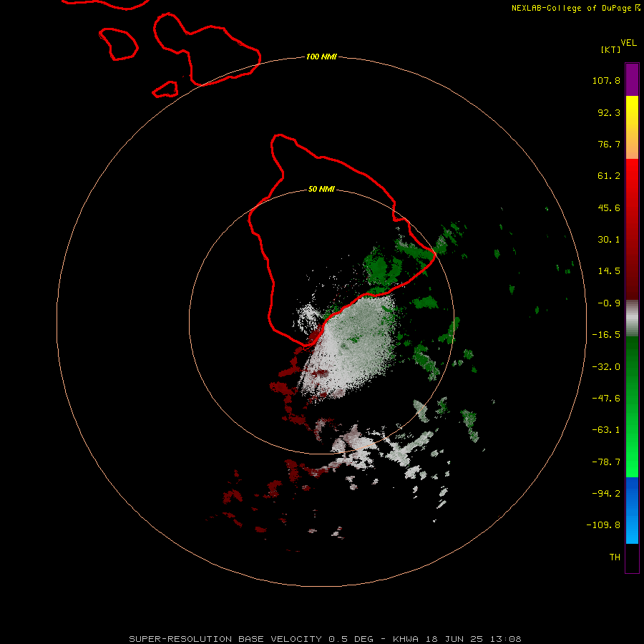This screenshot has height=644, width=644.
Task: Click the TH label on the legend
Action: tap(615, 557)
